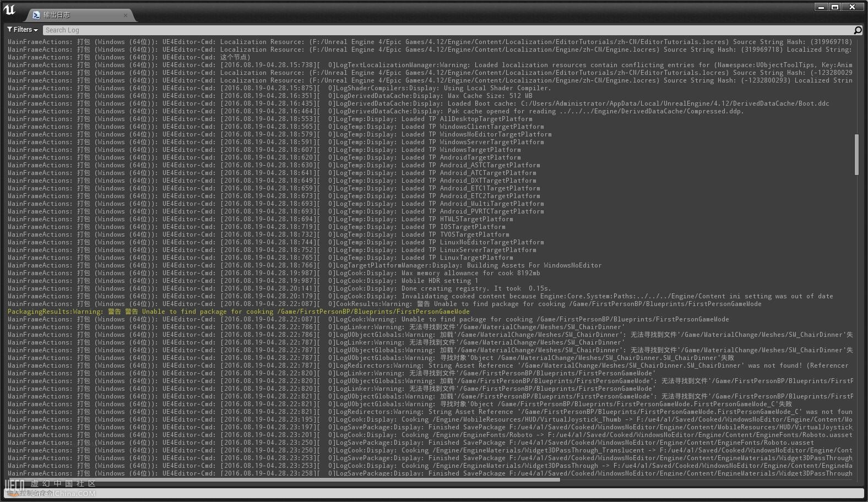Select the 'Invalidating cooked content' log line
This screenshot has height=502, width=868.
pyautogui.click(x=420, y=296)
